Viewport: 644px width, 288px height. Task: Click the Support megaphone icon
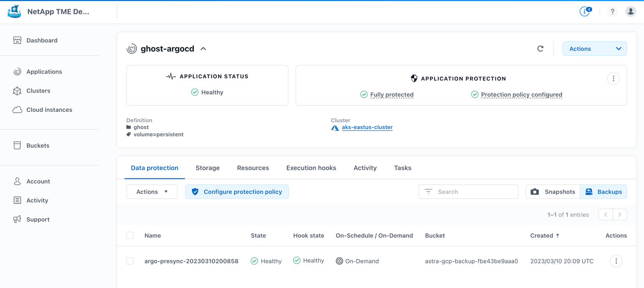coord(17,219)
